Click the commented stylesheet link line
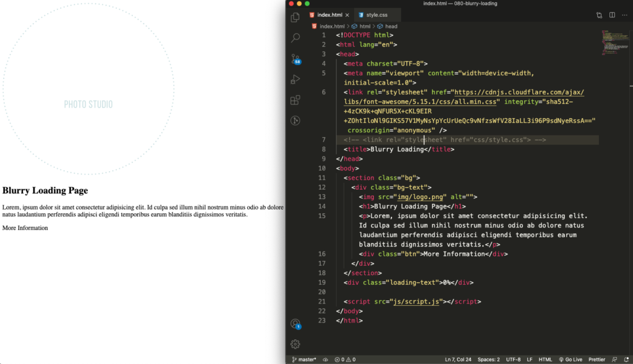The width and height of the screenshot is (633, 364). tap(444, 140)
